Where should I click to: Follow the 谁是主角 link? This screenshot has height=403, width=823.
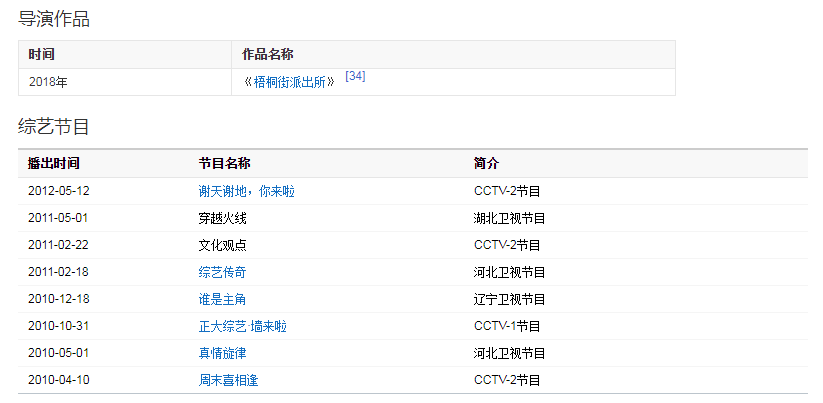[222, 299]
